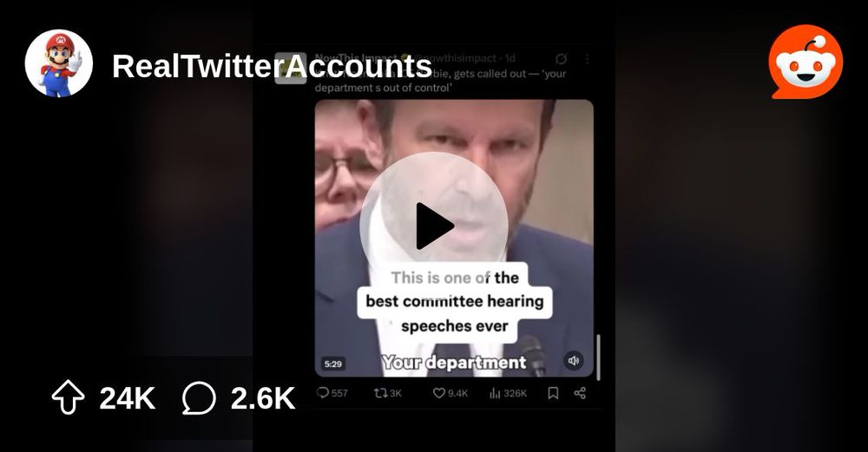This screenshot has height=452, width=868.
Task: Open comments via the speech bubble icon
Action: point(199,398)
